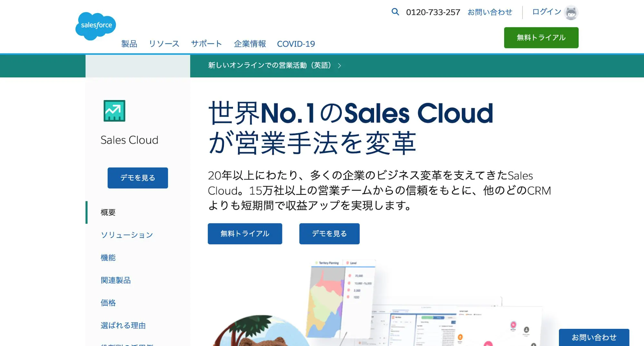Click the ログイン link

(x=546, y=12)
